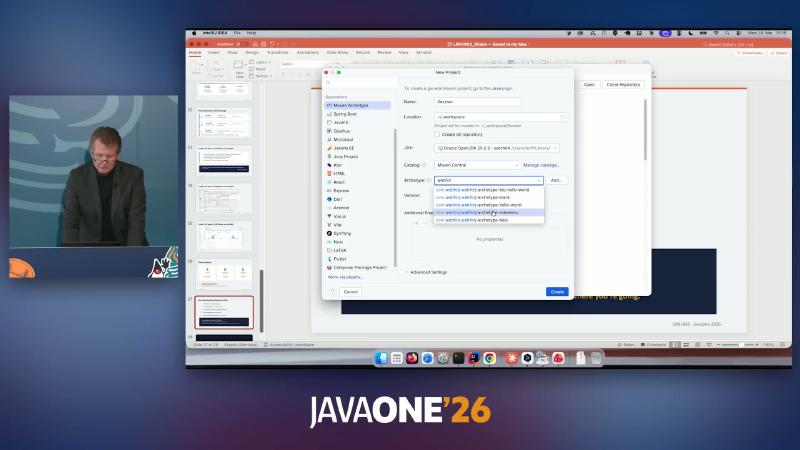Screen dimensions: 800x450
Task: Select slide 26 thumbnail in PowerPoint
Action: 224,274
